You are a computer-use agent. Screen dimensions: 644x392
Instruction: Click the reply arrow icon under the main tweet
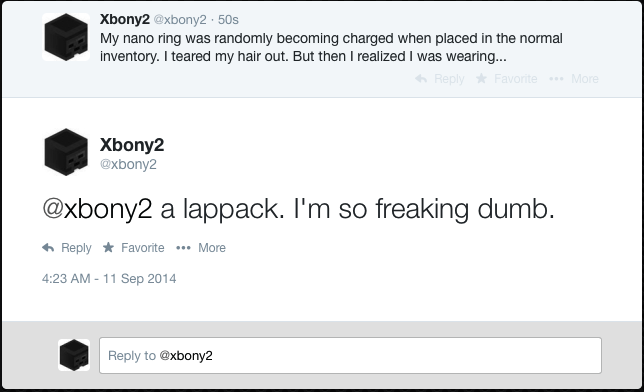click(x=48, y=248)
